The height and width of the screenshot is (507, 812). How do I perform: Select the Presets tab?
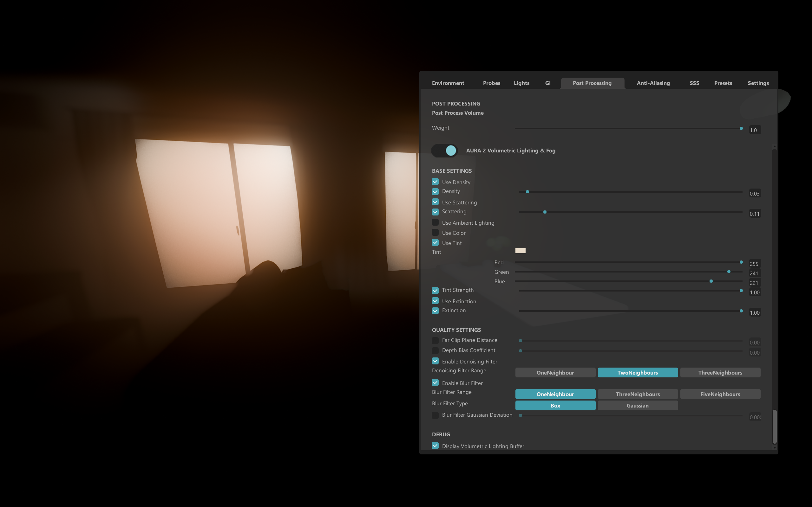(723, 83)
